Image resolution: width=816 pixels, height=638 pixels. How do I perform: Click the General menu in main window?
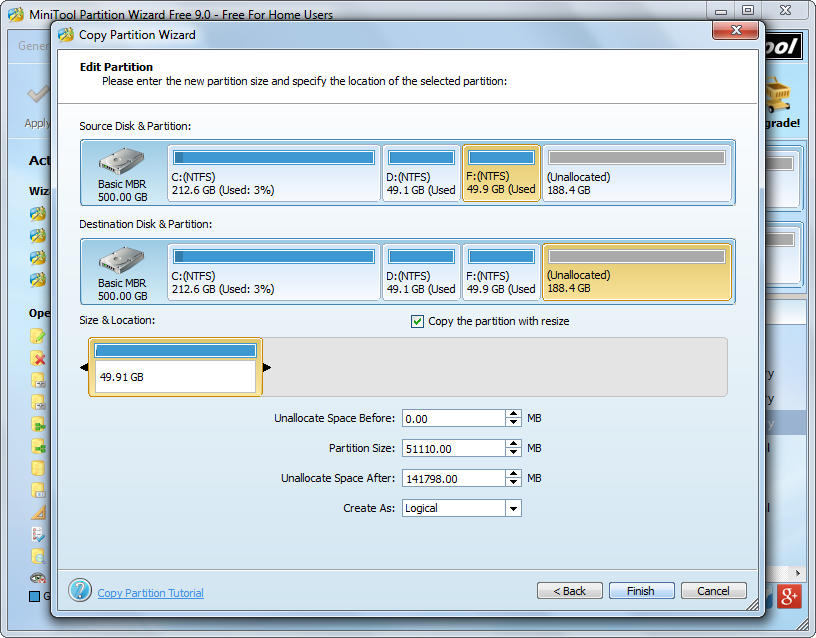[x=34, y=46]
